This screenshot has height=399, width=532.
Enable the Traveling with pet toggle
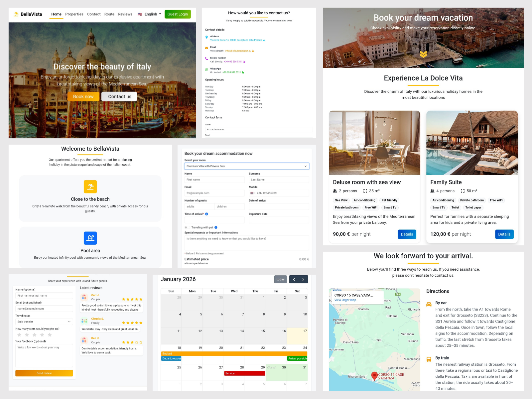pyautogui.click(x=187, y=227)
